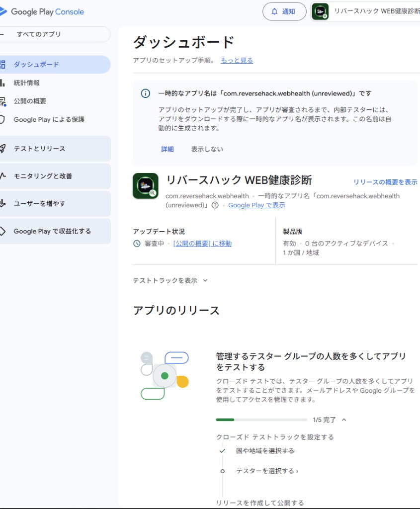Open the リバースハック WEB健康診断 app selector
This screenshot has width=420, height=509.
pyautogui.click(x=365, y=11)
